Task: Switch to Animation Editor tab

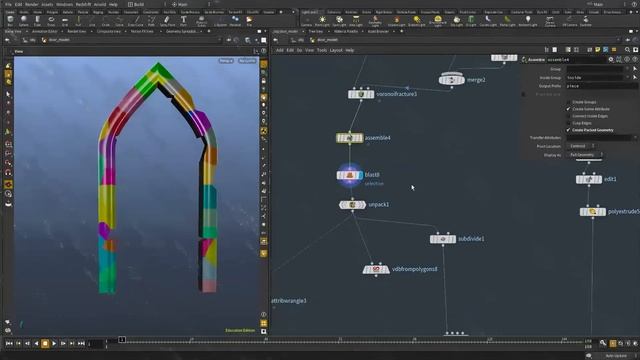Action: (44, 31)
